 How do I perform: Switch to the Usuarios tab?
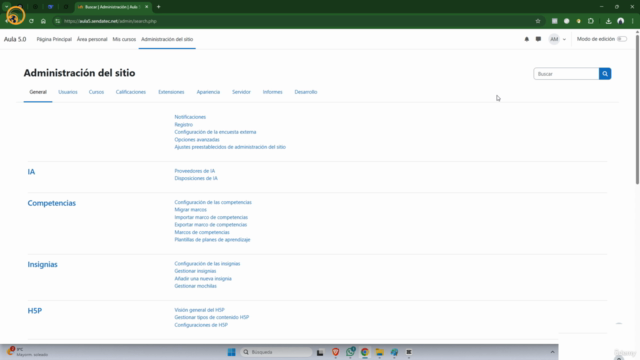tap(68, 92)
